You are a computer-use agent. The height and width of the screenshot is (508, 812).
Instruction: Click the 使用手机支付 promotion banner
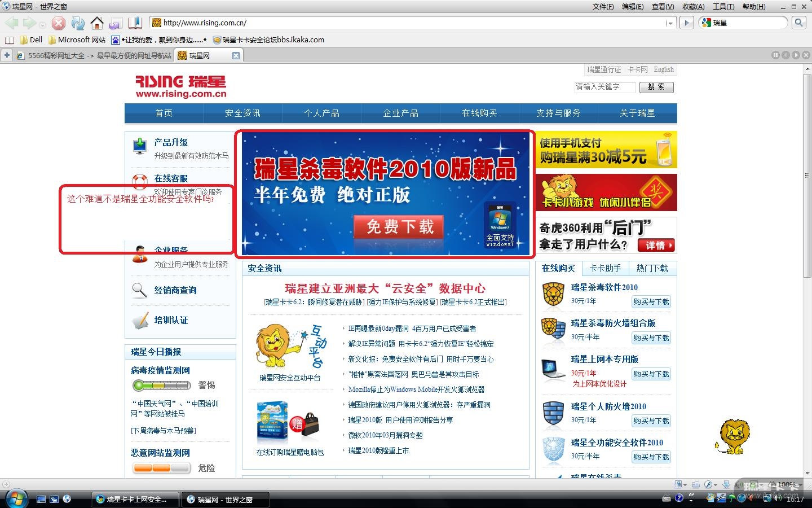click(x=606, y=150)
